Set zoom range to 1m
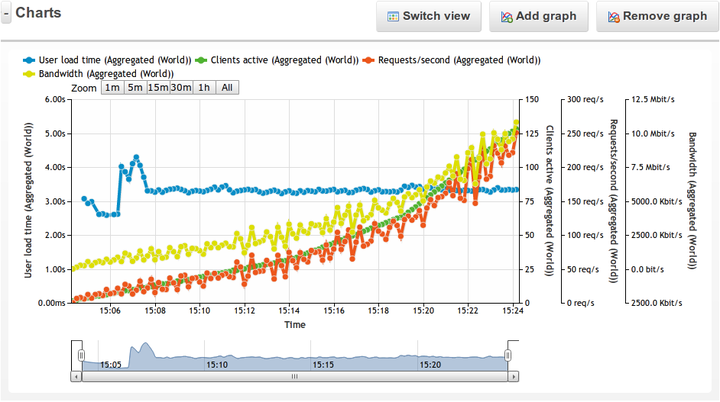This screenshot has width=720, height=402. click(x=112, y=88)
